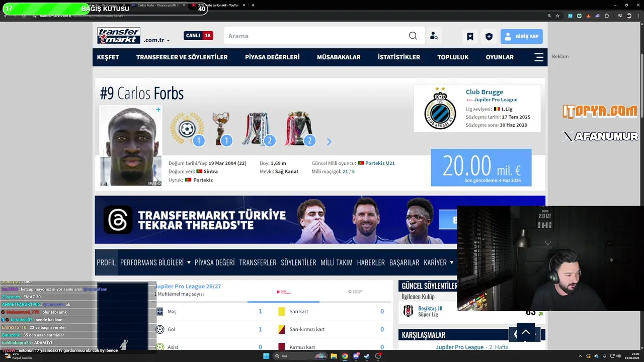Click the Jupiler Pro League 2. Hafta link
Image resolution: width=644 pixels, height=362 pixels.
(x=472, y=347)
